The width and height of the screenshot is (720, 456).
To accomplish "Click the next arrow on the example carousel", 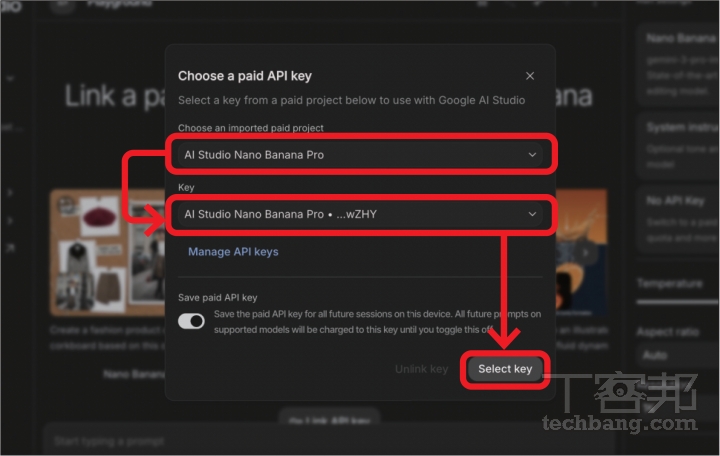I will click(x=585, y=252).
